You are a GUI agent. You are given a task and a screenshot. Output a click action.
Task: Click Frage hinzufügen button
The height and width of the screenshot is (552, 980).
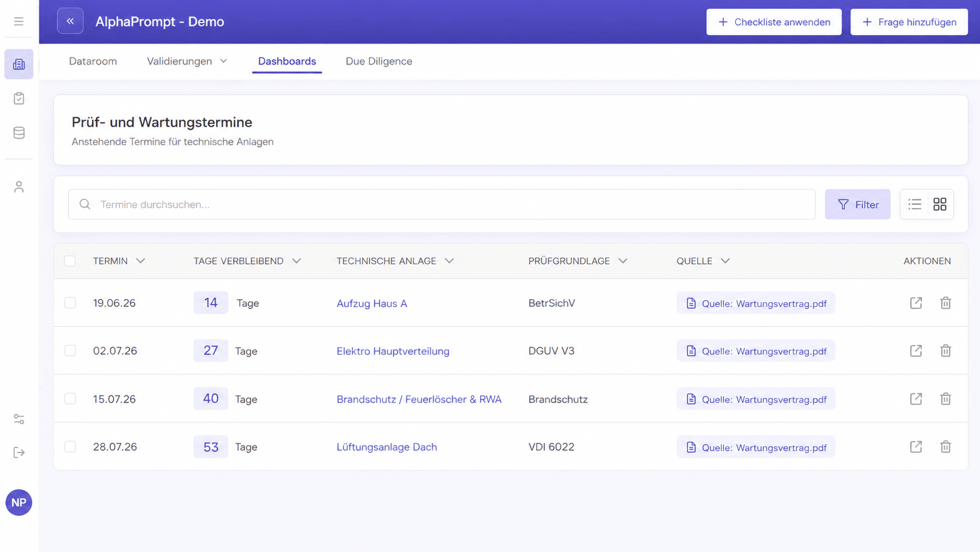tap(909, 22)
